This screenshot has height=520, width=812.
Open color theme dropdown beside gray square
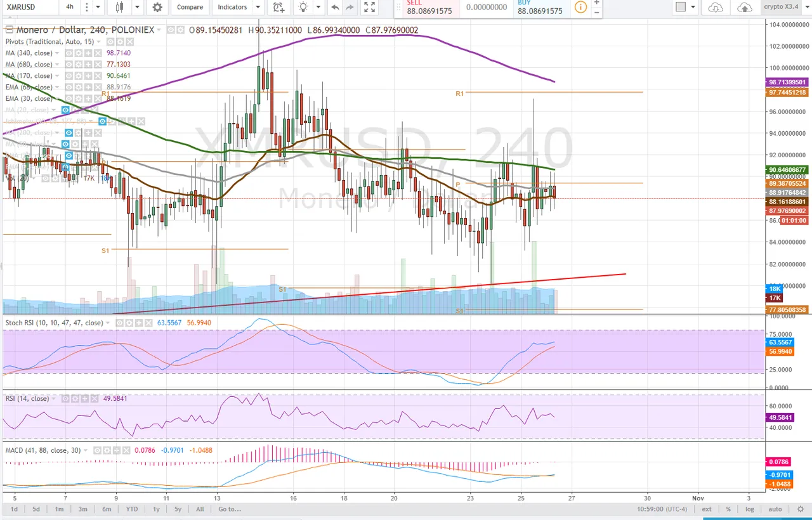pos(693,7)
